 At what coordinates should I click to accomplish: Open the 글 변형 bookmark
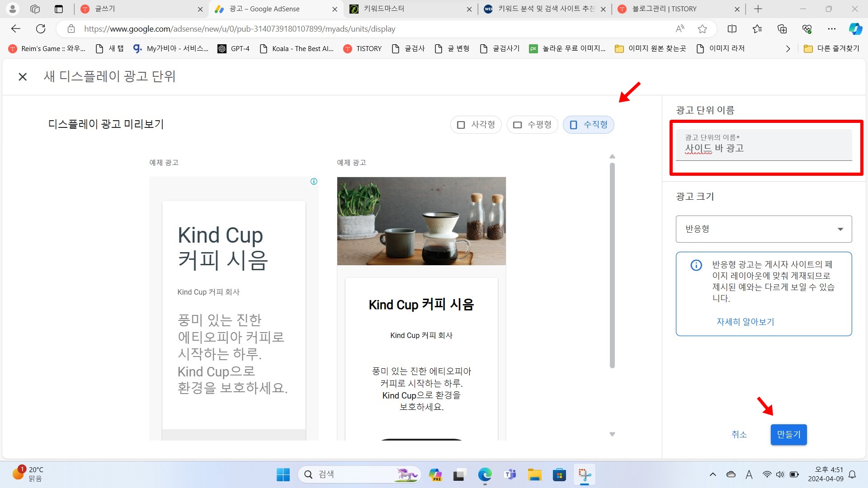pos(452,49)
